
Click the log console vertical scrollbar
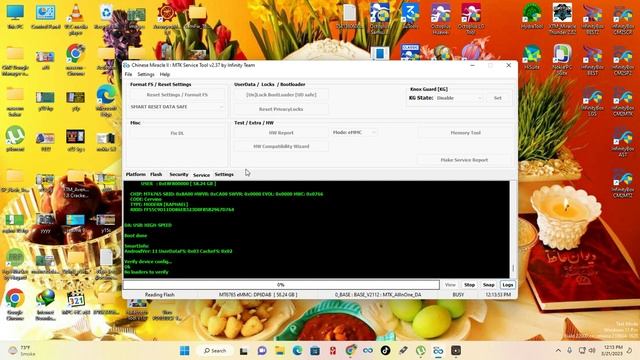513,229
